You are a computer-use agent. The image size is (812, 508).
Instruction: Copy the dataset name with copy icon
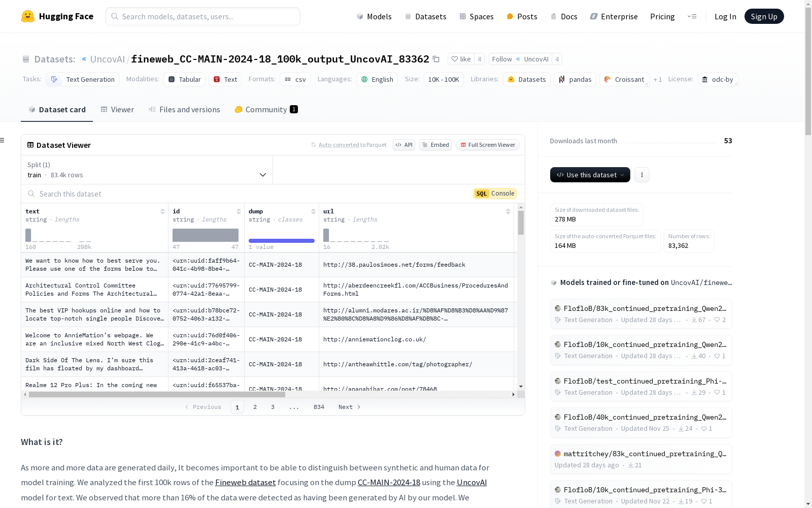[x=436, y=59]
